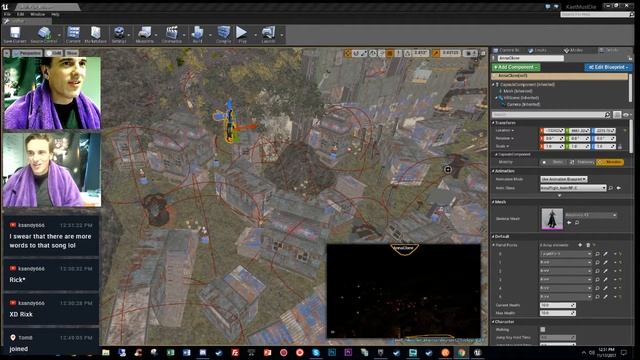Click the Build toolbar icon
640x360 pixels.
(x=198, y=34)
